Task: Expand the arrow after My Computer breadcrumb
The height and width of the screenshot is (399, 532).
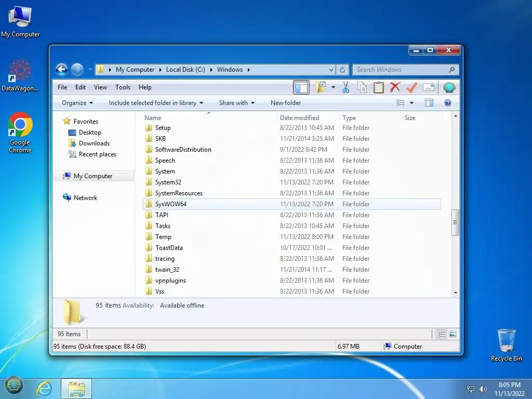Action: pos(160,70)
